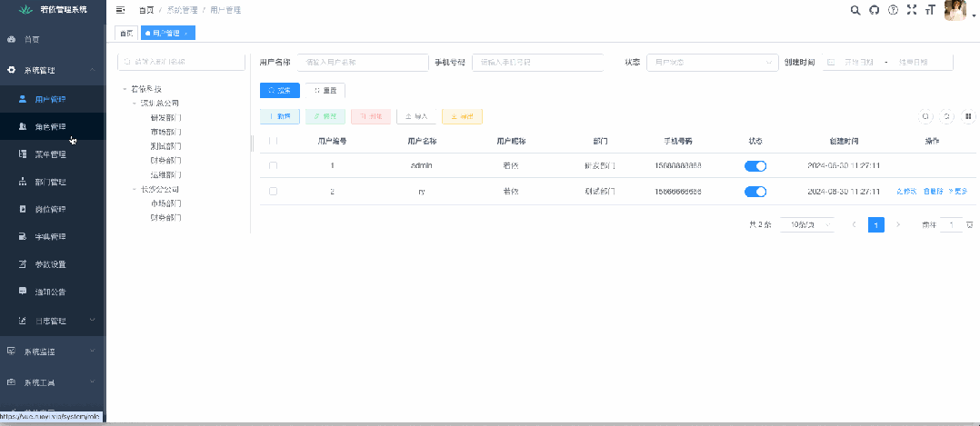Check the select-all checkbox in table header
Viewport: 980px width, 426px height.
click(273, 142)
